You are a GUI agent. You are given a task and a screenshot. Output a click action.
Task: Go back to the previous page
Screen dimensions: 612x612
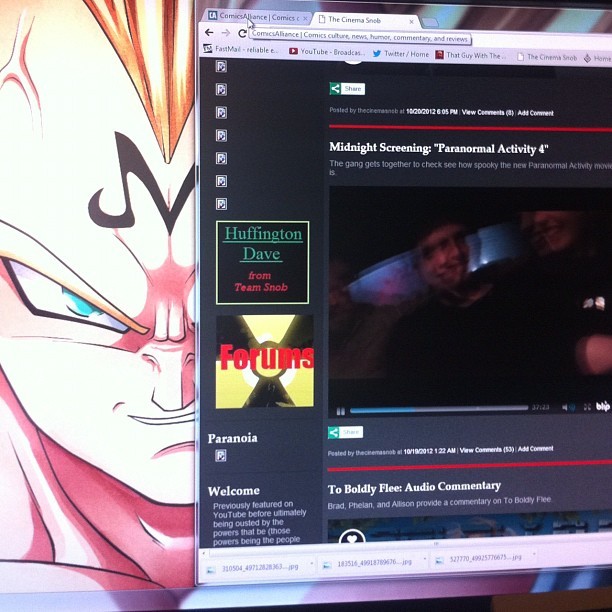pos(209,32)
